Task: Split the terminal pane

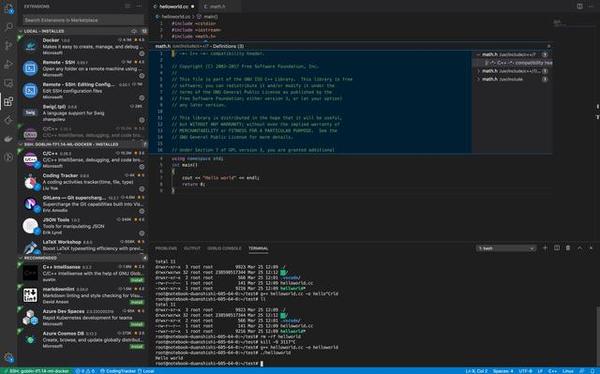Action: [557, 248]
